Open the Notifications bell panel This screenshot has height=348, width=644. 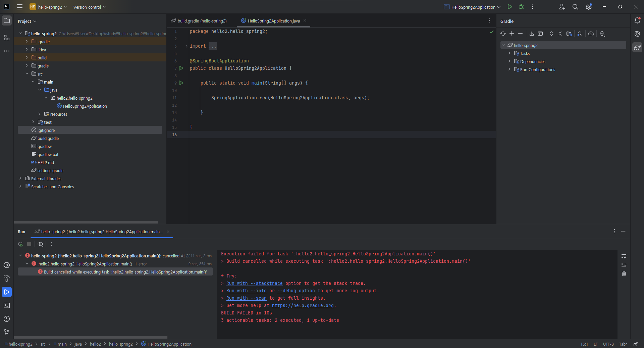click(637, 20)
